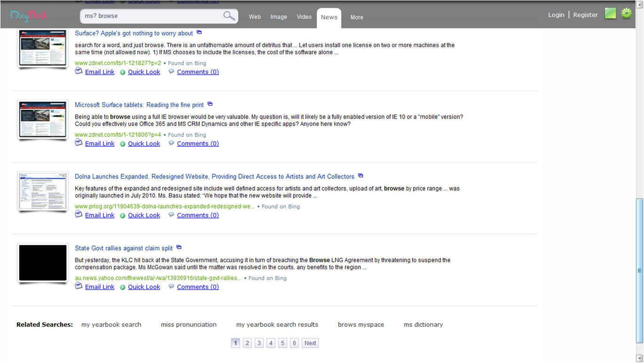
Task: Open new window icon beside 'State Govt rallies' title
Action: (179, 247)
